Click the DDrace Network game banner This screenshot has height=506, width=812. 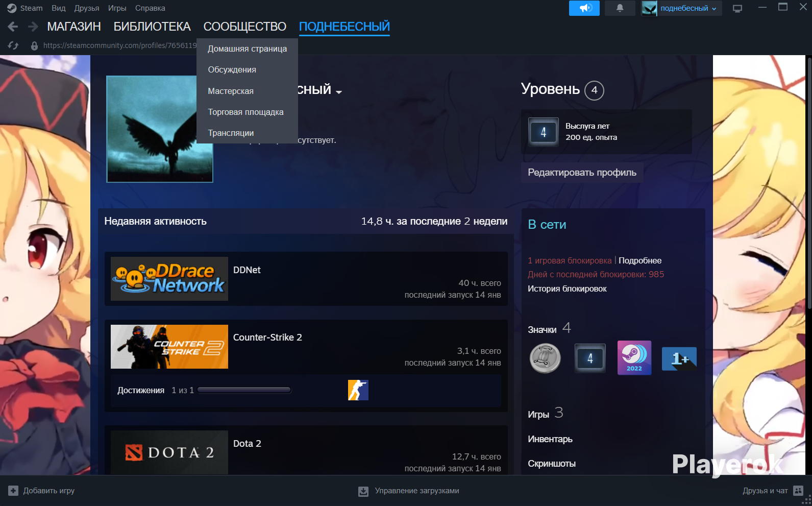pyautogui.click(x=169, y=279)
